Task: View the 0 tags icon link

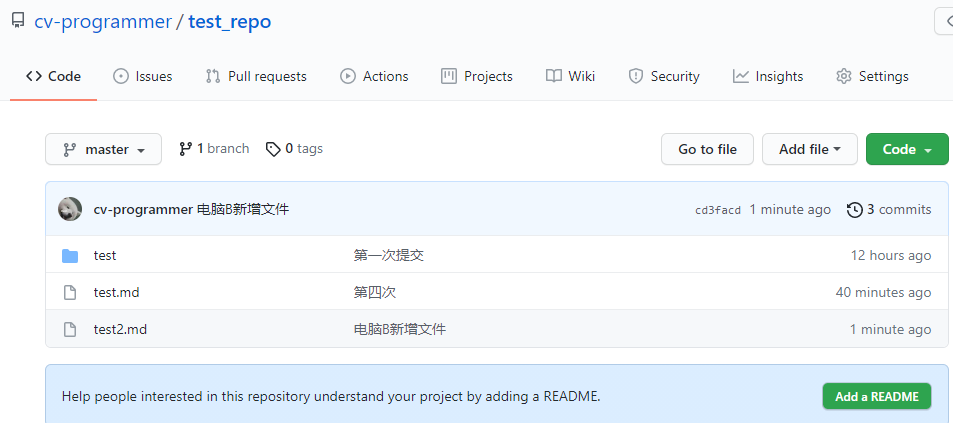Action: (273, 149)
